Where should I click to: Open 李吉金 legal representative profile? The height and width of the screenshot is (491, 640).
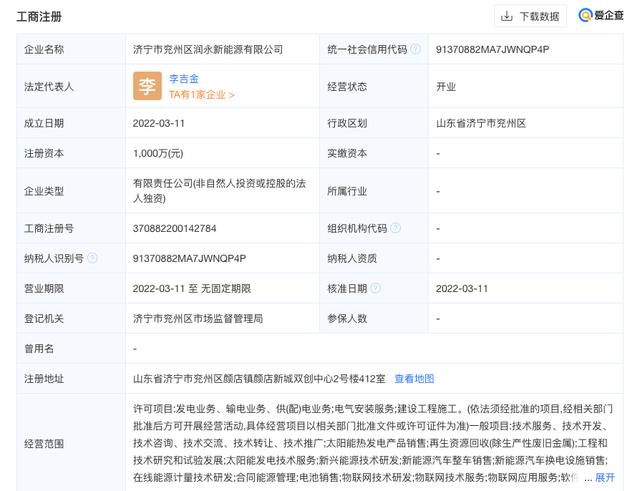tap(184, 78)
